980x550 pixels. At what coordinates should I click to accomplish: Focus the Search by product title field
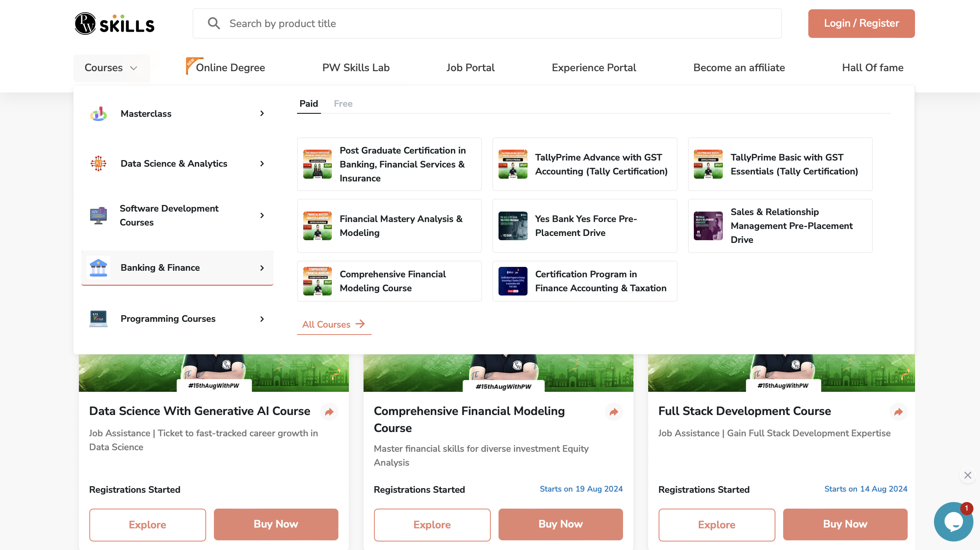(x=487, y=24)
